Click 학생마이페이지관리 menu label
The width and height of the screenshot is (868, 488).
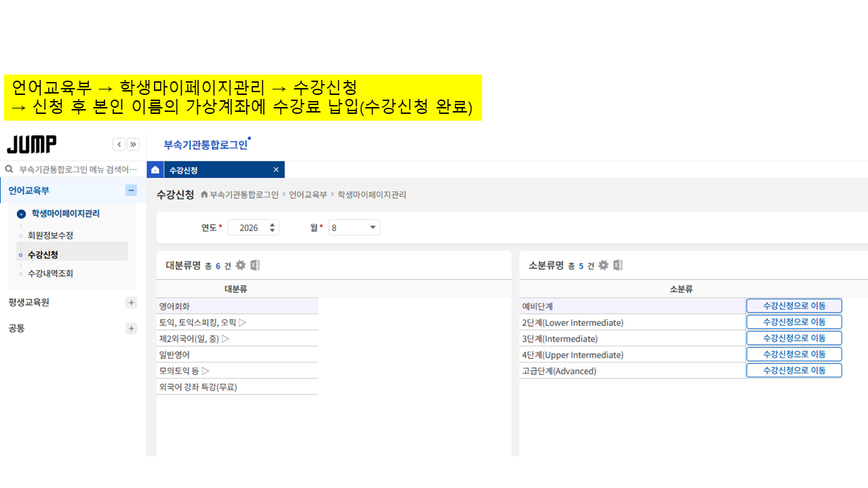click(x=66, y=213)
